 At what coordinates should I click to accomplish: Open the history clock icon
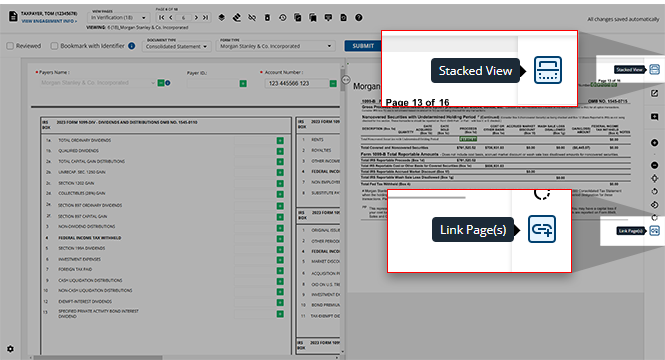(x=282, y=17)
